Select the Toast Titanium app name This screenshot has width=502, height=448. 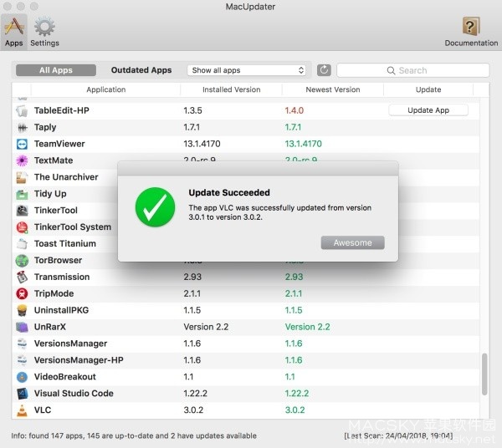65,244
